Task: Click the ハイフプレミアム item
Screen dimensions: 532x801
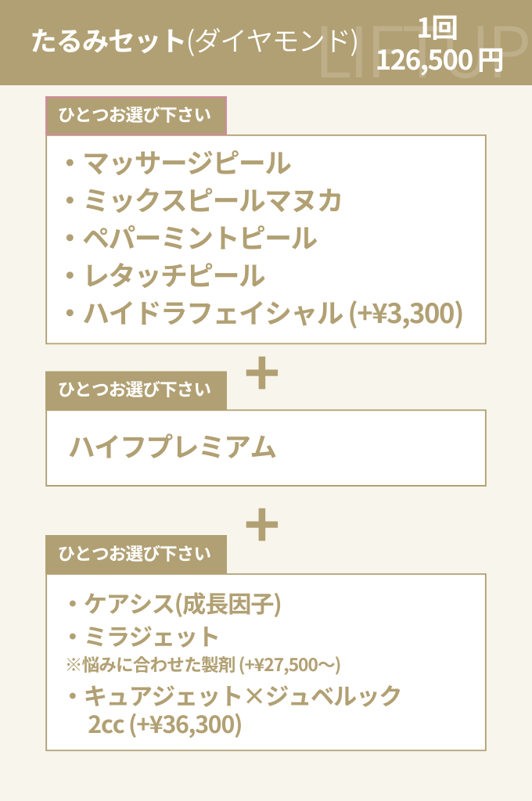Action: 173,447
